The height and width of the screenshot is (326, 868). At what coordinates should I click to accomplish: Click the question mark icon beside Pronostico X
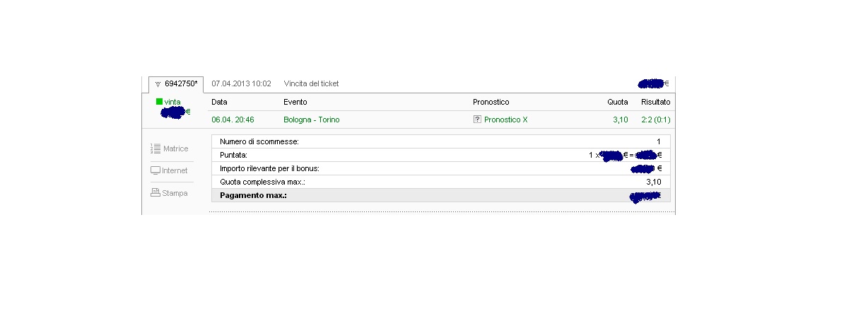tap(478, 120)
